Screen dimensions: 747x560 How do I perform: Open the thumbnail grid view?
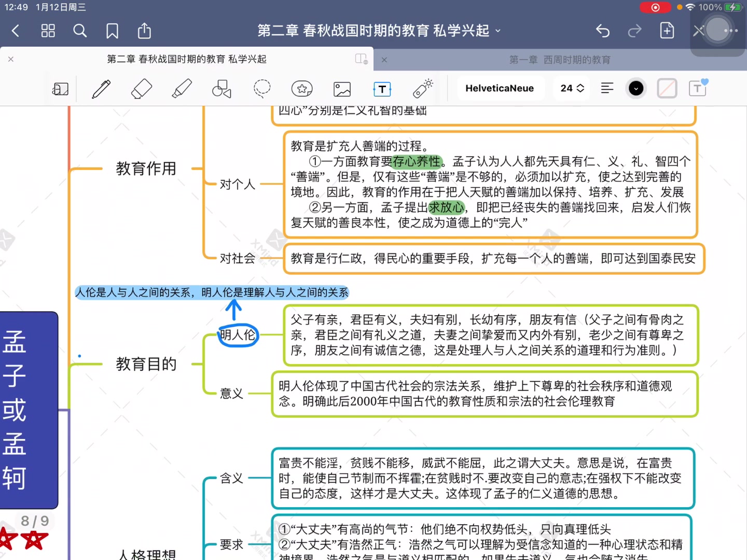(x=48, y=31)
